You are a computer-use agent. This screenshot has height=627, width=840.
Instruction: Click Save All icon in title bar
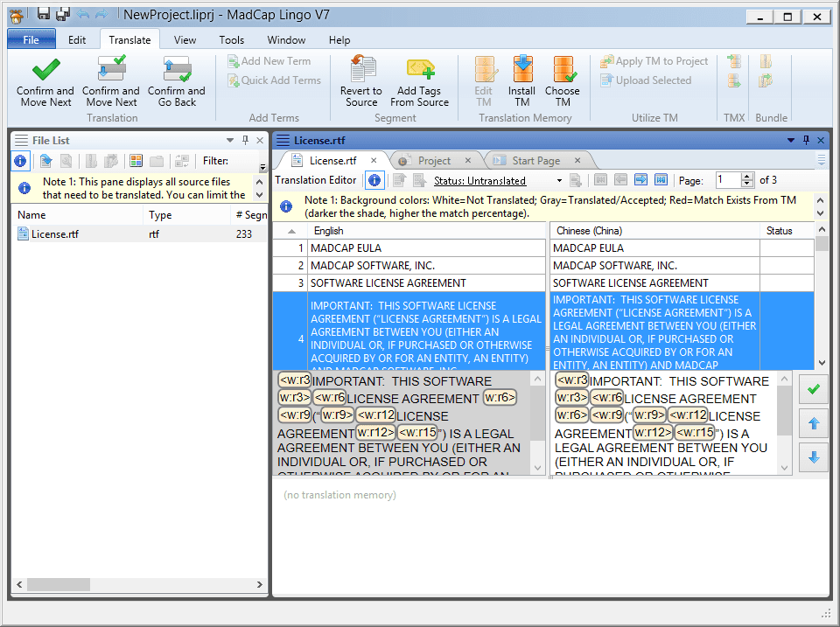click(x=63, y=14)
